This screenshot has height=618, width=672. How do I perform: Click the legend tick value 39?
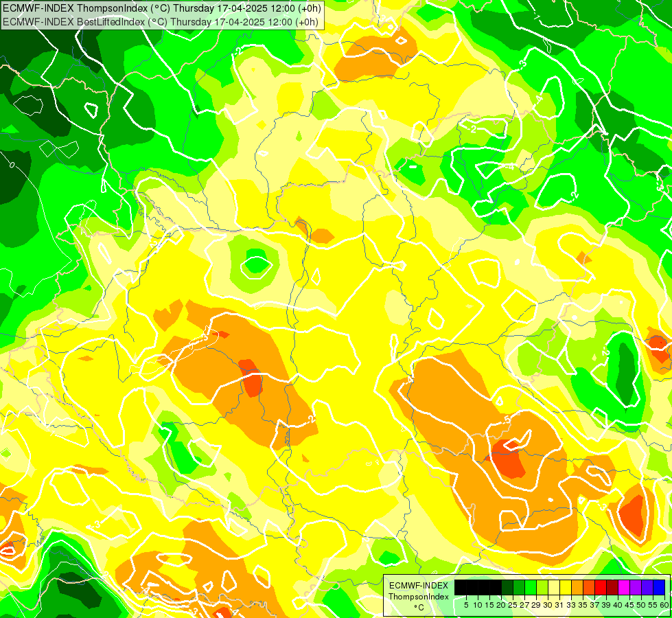[x=606, y=605]
